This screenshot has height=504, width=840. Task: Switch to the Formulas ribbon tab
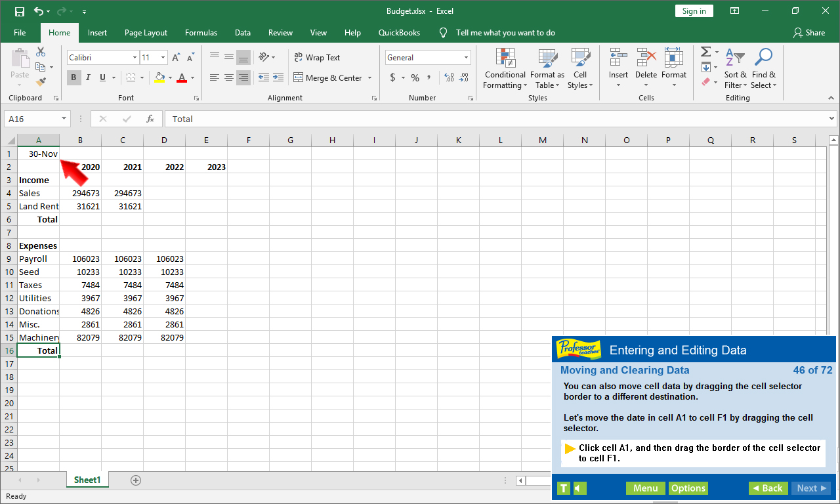click(201, 33)
